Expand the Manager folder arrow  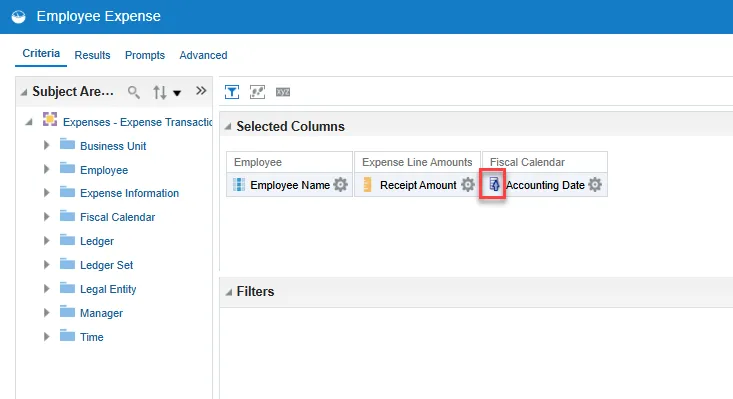point(46,313)
